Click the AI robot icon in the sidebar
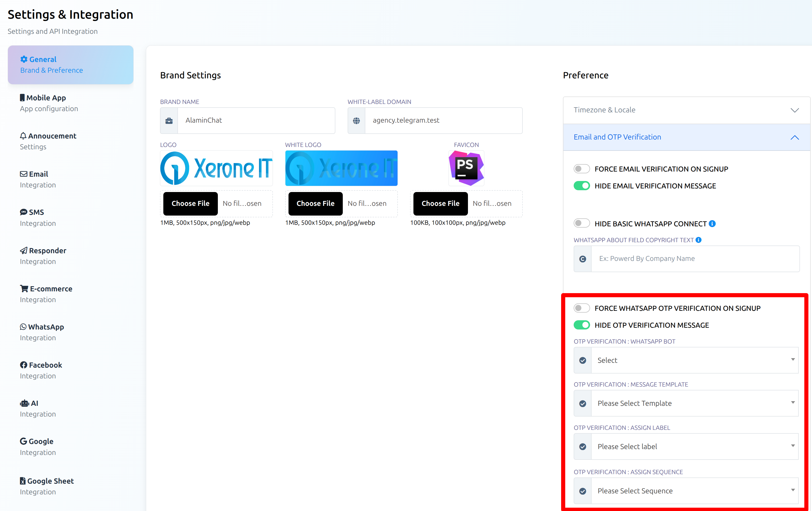Image resolution: width=812 pixels, height=511 pixels. pos(24,403)
